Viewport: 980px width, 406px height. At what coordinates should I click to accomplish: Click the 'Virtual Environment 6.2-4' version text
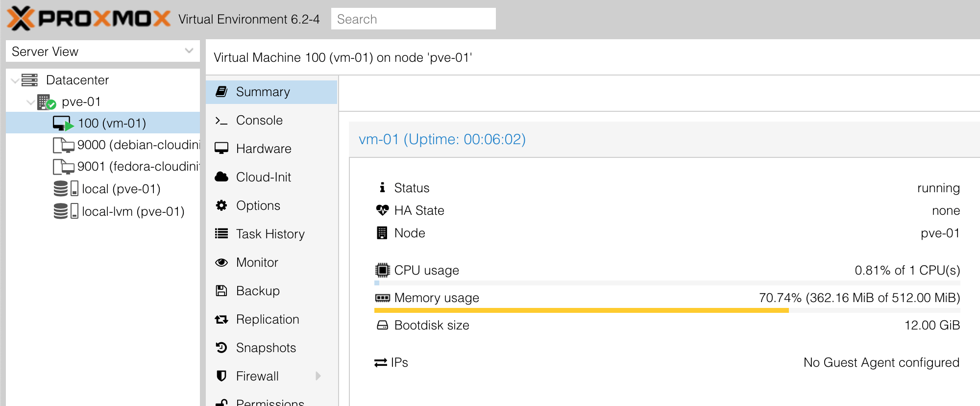pos(249,19)
